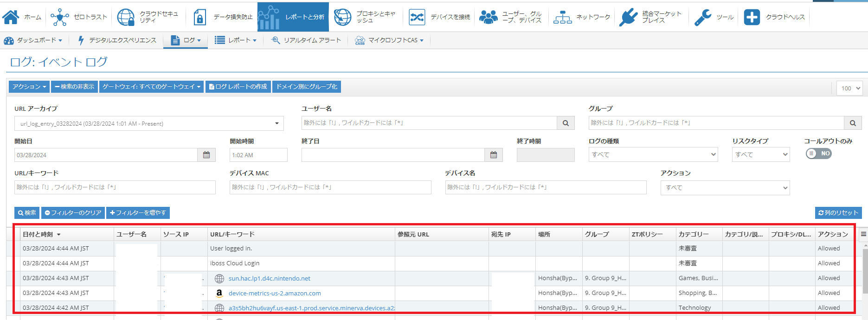Click the URL/keyword filter input field
This screenshot has height=320, width=868.
(x=115, y=187)
